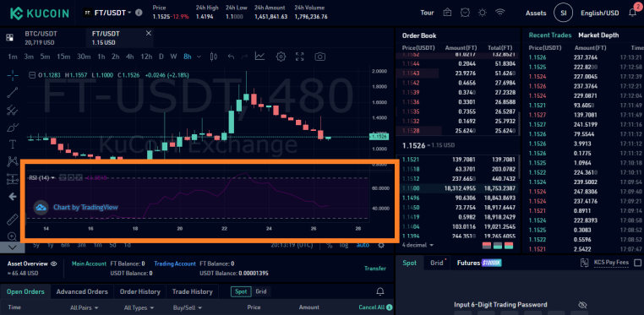Select the text annotation tool
Viewport: 644px width, 315px height.
(x=13, y=144)
